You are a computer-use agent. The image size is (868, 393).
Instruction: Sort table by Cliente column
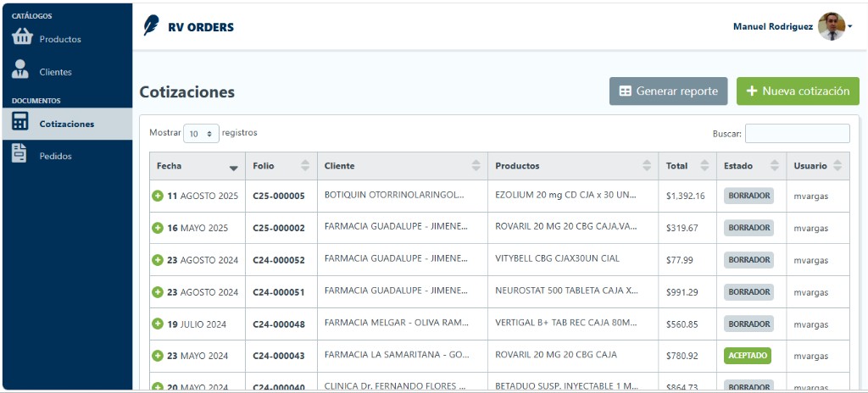tap(403, 166)
